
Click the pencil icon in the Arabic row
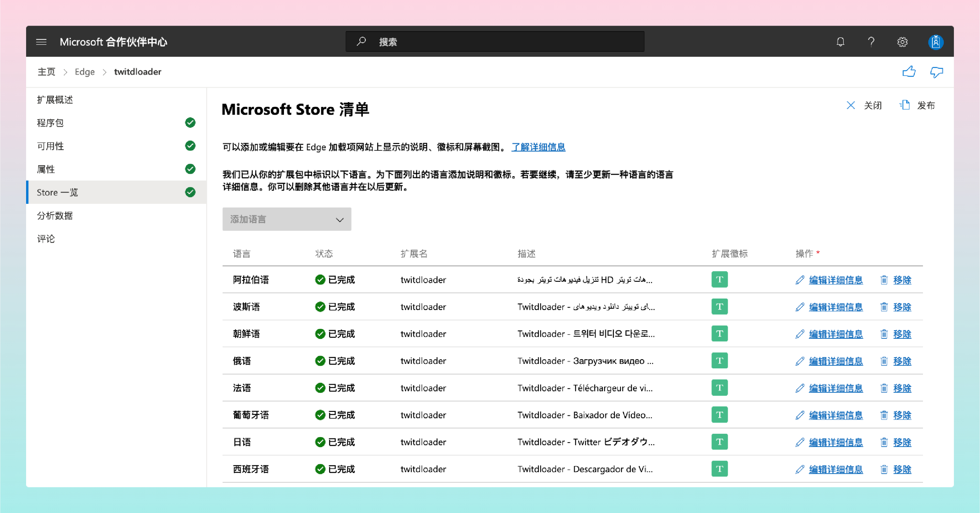click(x=800, y=280)
